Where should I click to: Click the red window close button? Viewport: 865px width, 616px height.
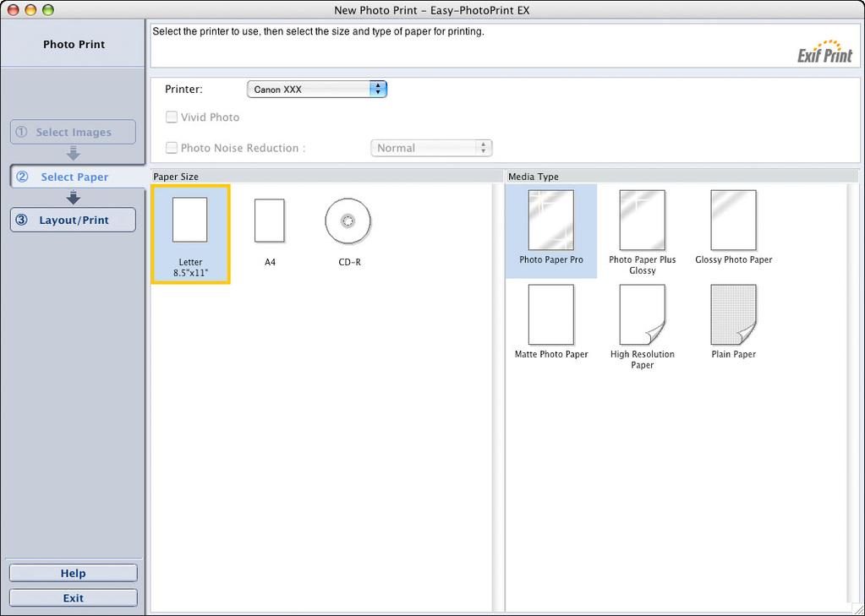pyautogui.click(x=14, y=10)
